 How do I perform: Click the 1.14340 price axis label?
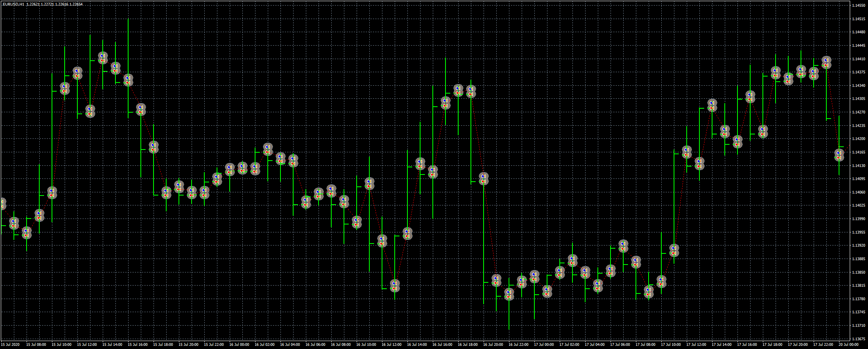point(858,86)
